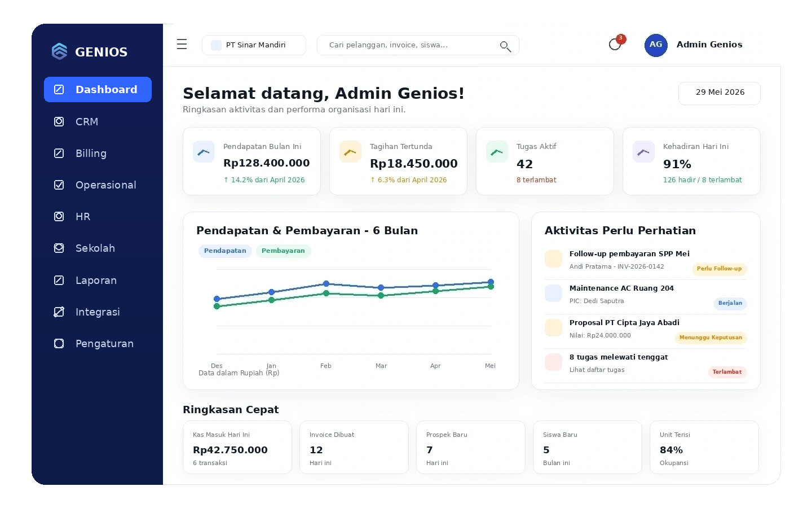Click the Maintenance AC Ruang 204 icon
Image resolution: width=812 pixels, height=508 pixels.
click(x=553, y=294)
